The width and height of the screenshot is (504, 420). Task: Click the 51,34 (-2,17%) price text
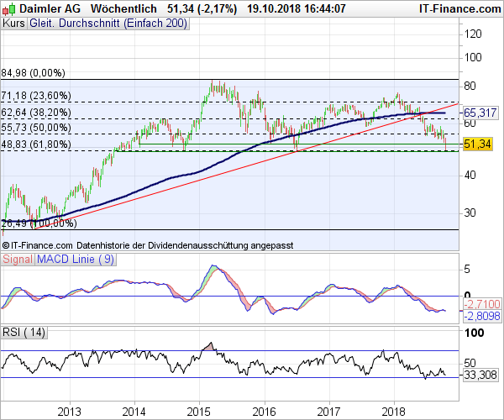(x=202, y=8)
